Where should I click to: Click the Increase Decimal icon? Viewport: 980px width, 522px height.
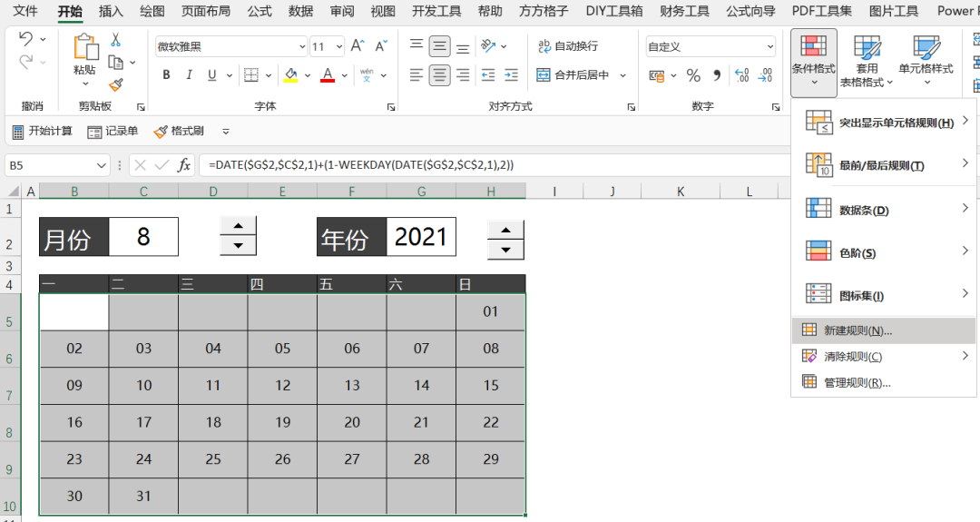pos(742,75)
